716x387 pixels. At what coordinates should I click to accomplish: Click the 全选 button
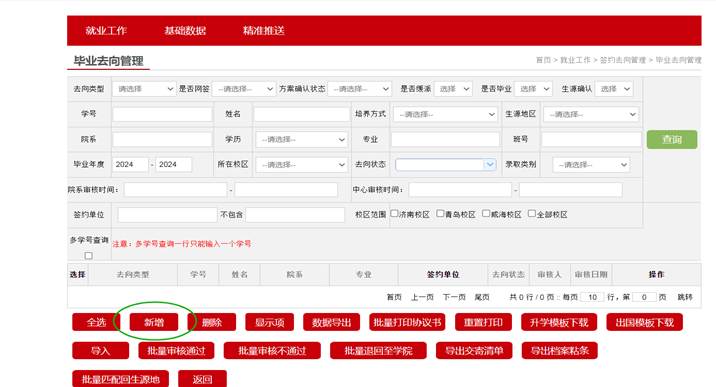tap(96, 322)
